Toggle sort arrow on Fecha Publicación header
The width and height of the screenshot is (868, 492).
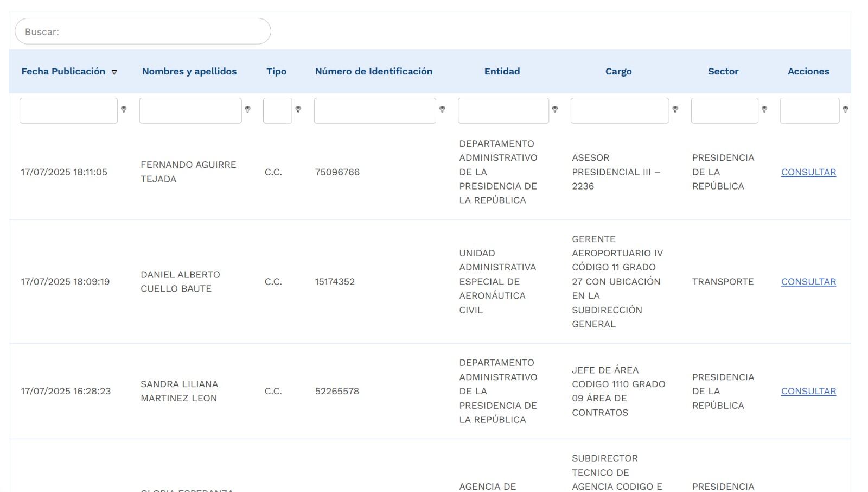pyautogui.click(x=114, y=72)
